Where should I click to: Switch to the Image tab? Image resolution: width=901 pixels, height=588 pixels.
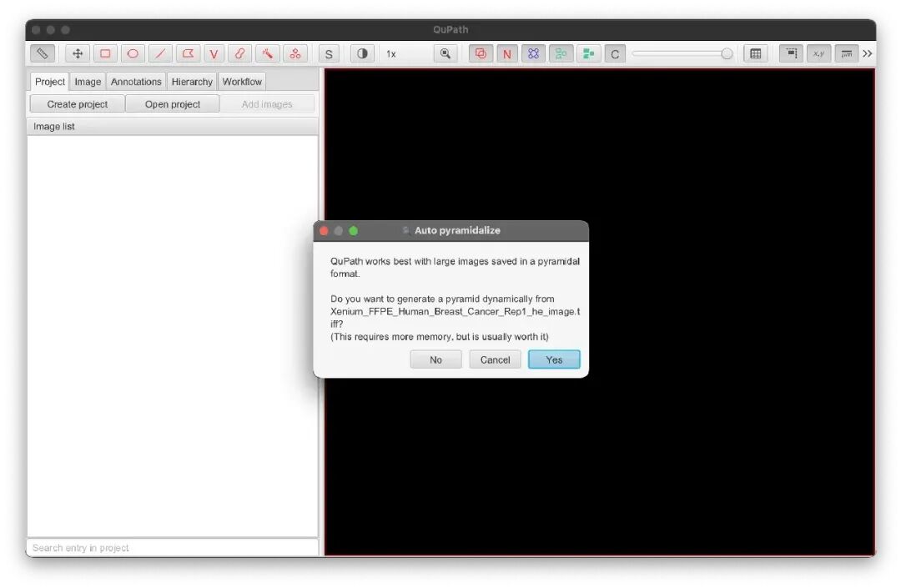point(88,82)
